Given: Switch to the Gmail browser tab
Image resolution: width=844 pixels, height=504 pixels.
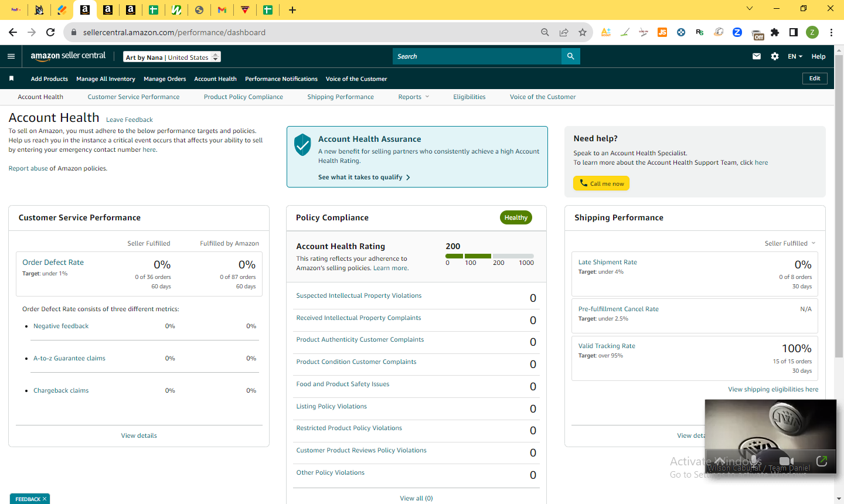Looking at the screenshot, I should pos(222,9).
